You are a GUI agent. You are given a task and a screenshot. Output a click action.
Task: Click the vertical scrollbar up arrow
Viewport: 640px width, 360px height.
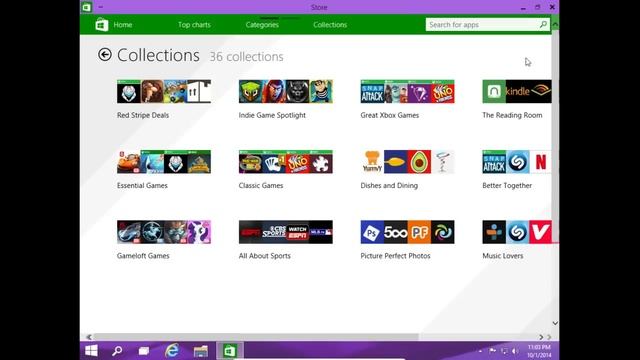click(x=555, y=24)
